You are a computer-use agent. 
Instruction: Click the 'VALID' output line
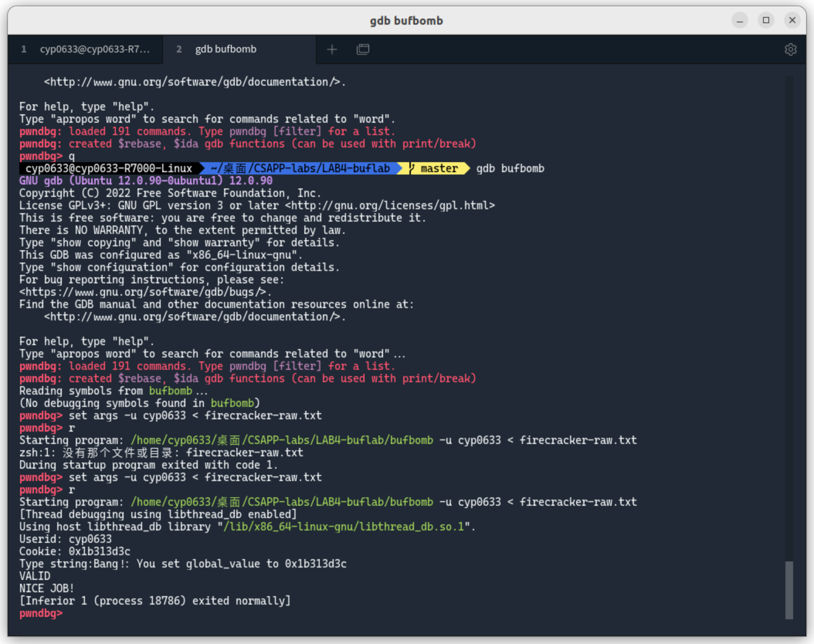(35, 576)
